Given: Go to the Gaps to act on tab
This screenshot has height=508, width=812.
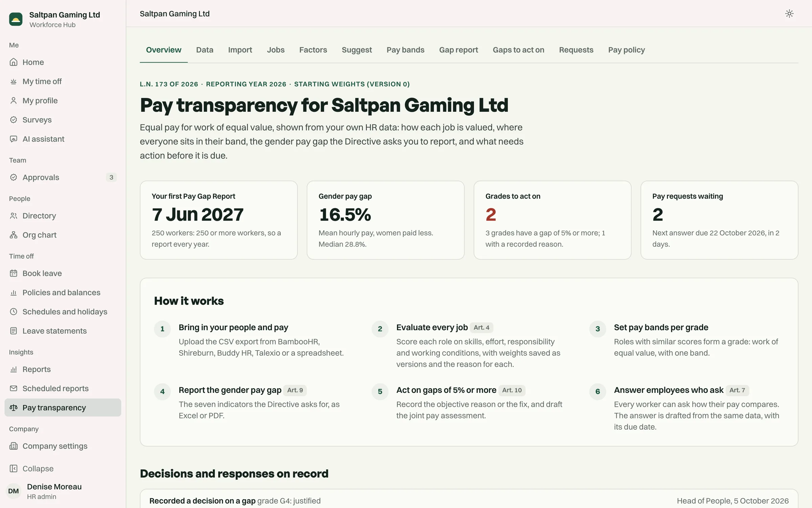Looking at the screenshot, I should click(518, 50).
